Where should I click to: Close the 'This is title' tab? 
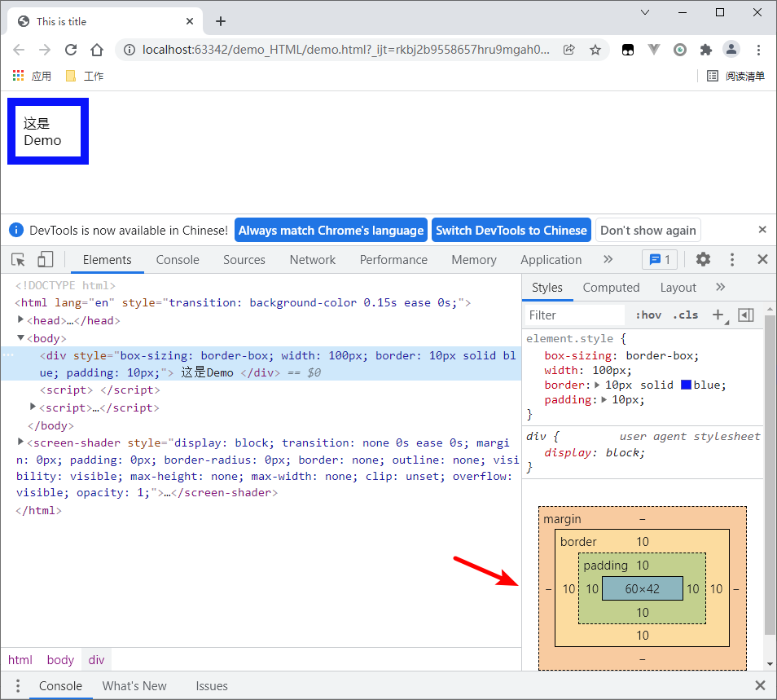[190, 21]
